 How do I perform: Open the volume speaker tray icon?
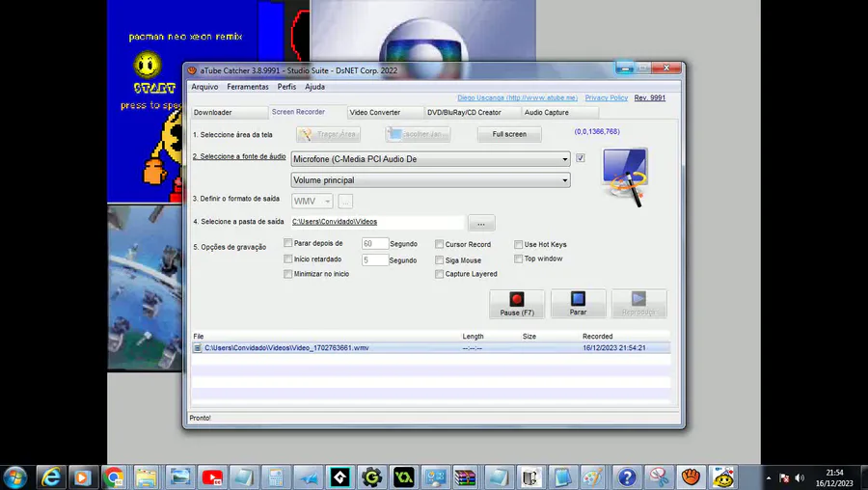pos(800,477)
